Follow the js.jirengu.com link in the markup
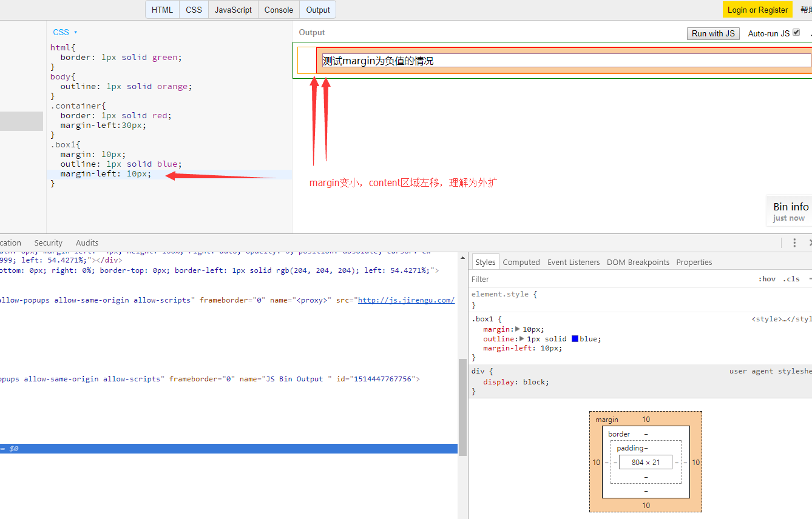 point(406,300)
